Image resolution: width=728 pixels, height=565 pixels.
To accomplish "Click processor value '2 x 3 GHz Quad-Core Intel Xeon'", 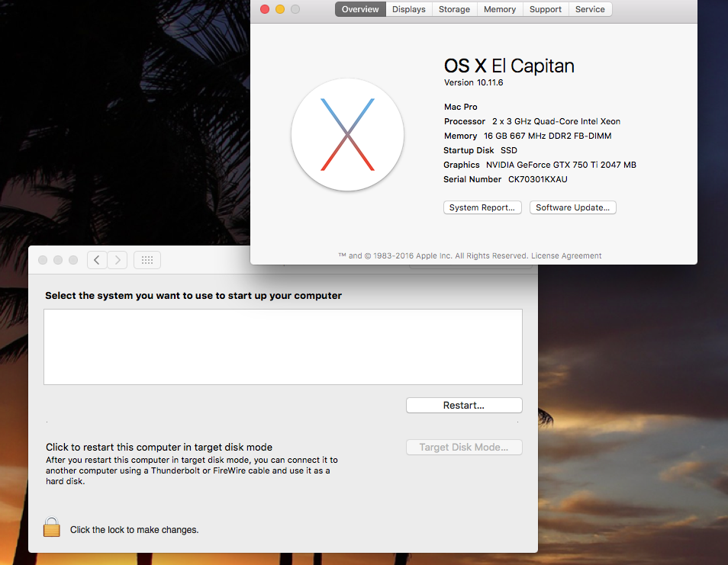I will click(556, 121).
